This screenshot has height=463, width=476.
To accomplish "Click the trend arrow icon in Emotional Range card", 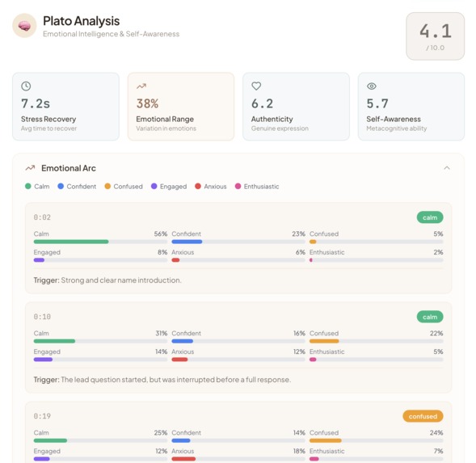I will [141, 86].
